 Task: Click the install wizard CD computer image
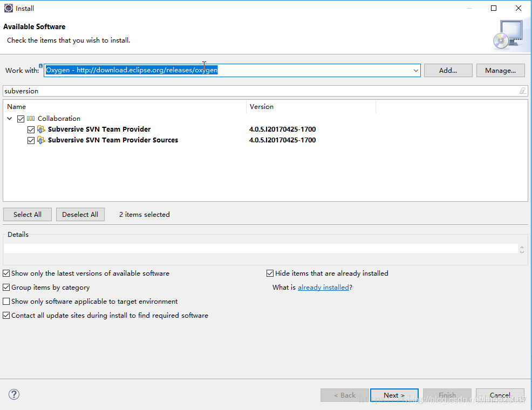tap(508, 34)
